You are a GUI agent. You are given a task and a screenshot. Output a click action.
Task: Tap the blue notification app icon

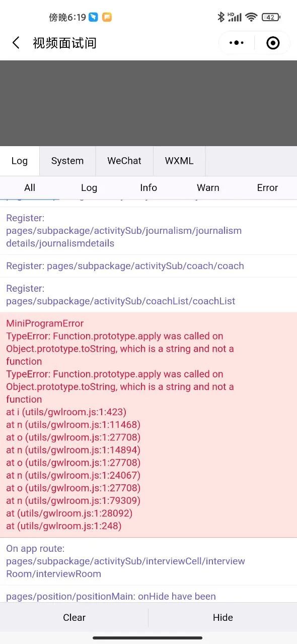pyautogui.click(x=94, y=17)
